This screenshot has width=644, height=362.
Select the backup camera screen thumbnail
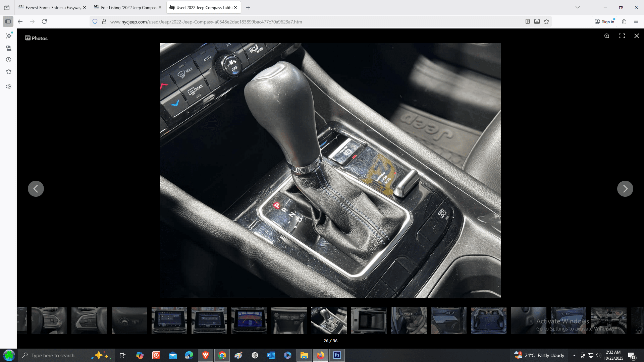click(249, 320)
